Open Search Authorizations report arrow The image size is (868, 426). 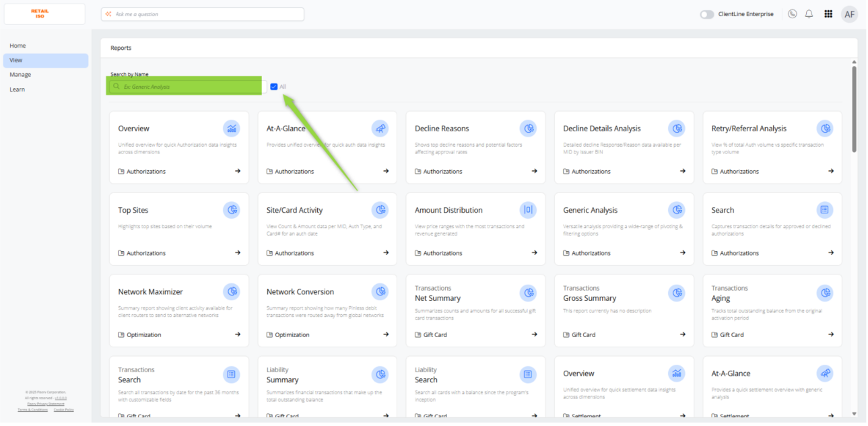(x=831, y=253)
